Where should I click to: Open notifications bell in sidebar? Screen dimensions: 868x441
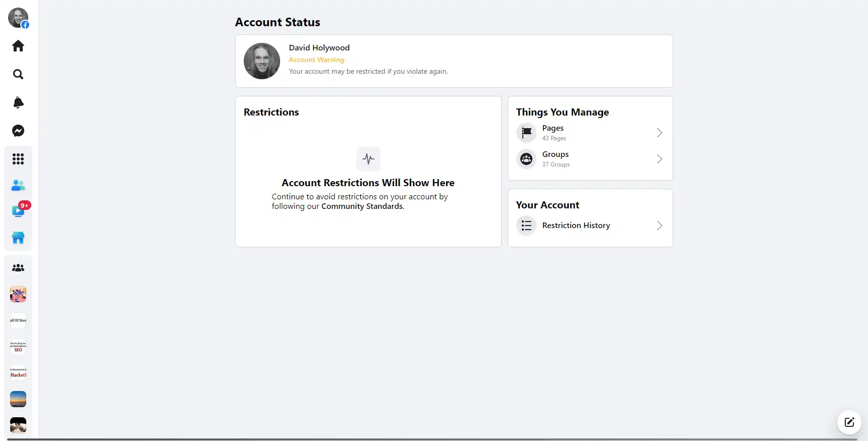pos(18,102)
